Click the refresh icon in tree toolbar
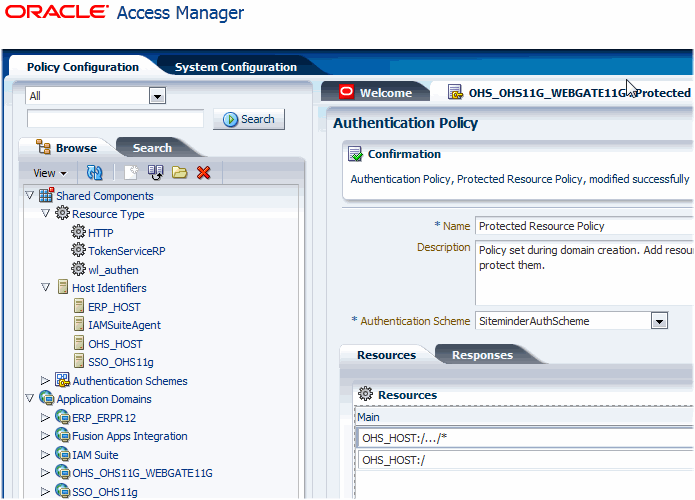 [94, 172]
